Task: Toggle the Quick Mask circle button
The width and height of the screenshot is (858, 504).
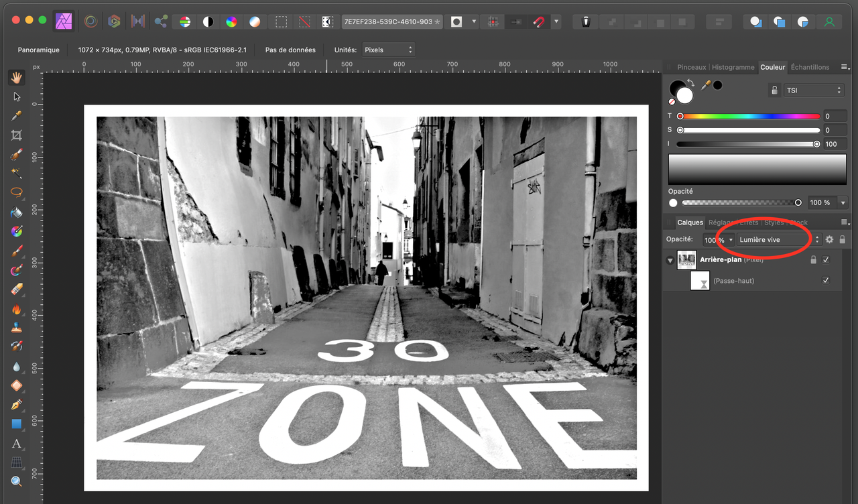Action: [456, 21]
